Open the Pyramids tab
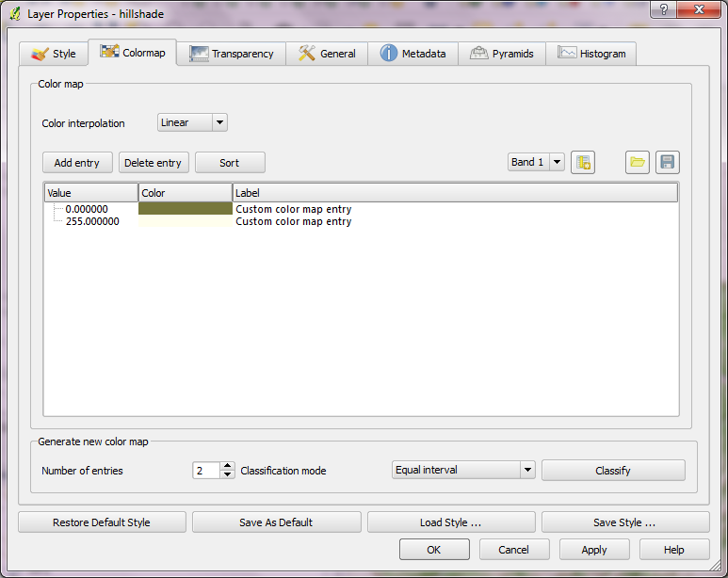The height and width of the screenshot is (578, 728). point(501,54)
